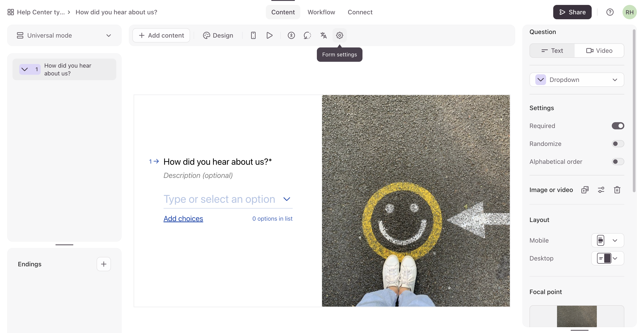
Task: Switch to the Workflow tab
Action: click(x=321, y=12)
